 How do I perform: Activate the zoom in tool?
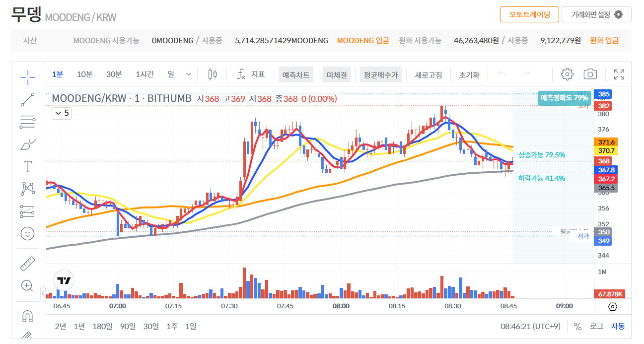coord(27,285)
